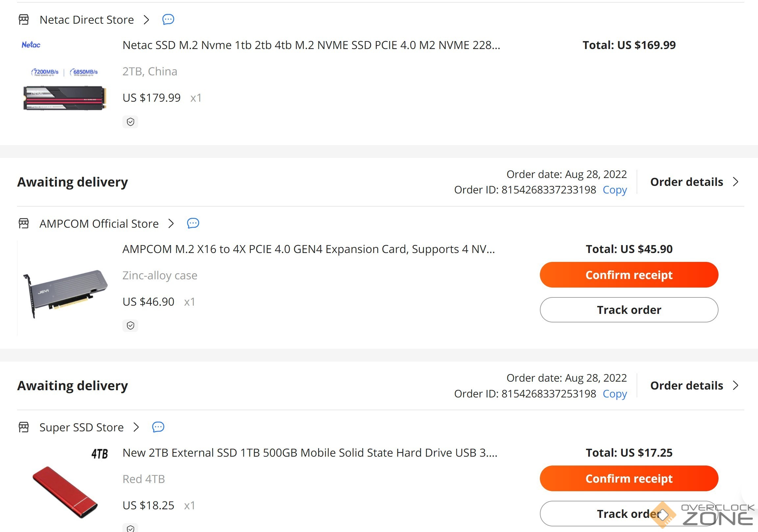This screenshot has width=758, height=532.
Task: Click storefront icon beside AMPCOM Official Store
Action: (x=24, y=224)
